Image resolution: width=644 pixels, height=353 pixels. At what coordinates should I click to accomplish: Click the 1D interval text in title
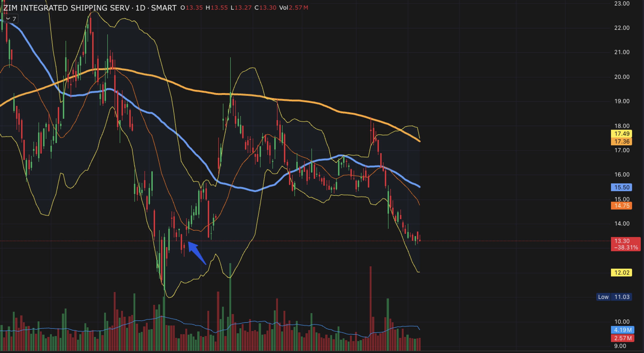pyautogui.click(x=140, y=8)
